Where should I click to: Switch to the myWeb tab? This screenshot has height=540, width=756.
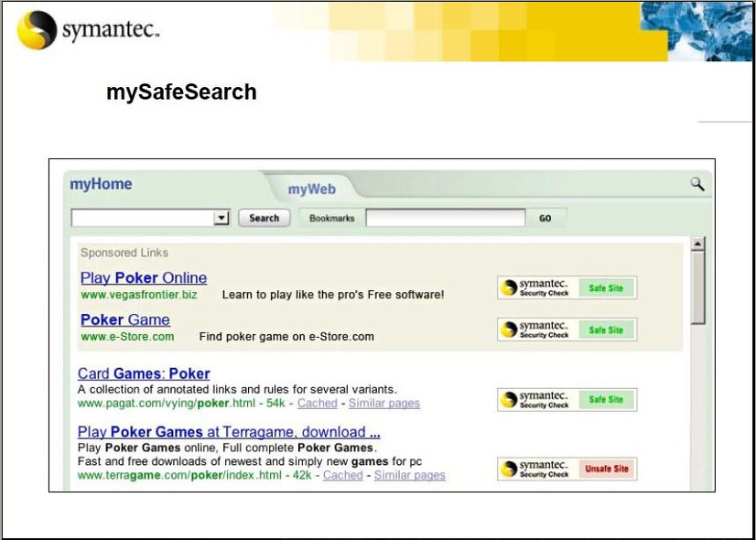click(312, 189)
